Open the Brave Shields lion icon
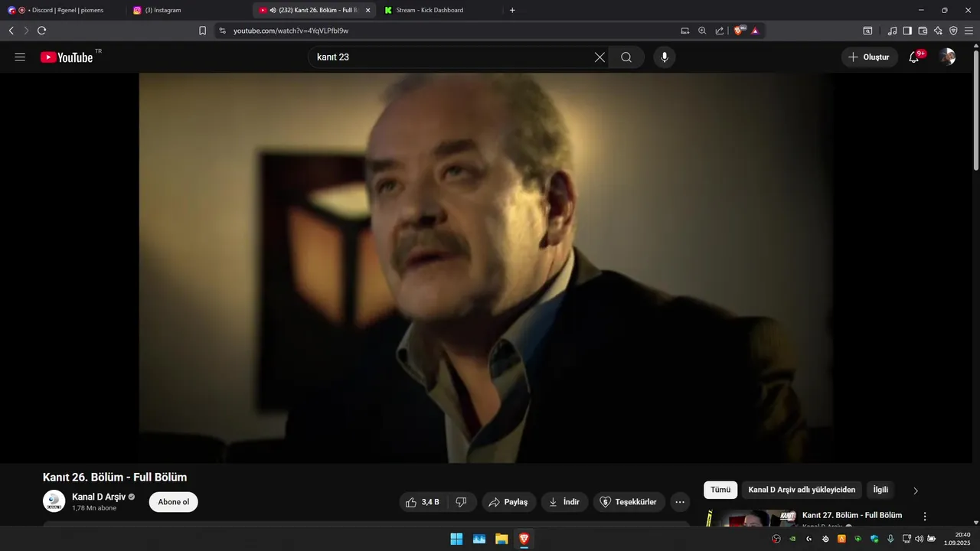 (739, 31)
